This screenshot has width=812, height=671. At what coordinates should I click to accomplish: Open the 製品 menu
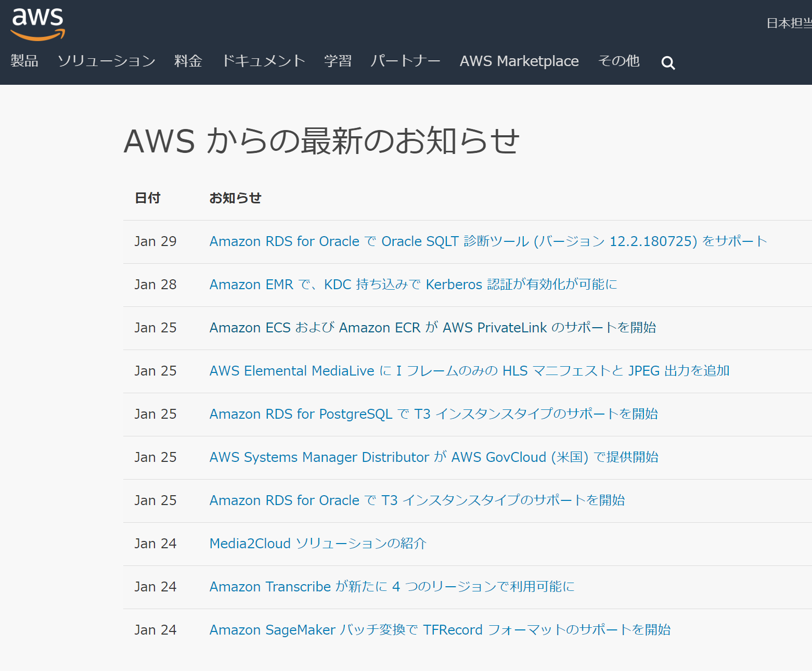click(x=24, y=61)
